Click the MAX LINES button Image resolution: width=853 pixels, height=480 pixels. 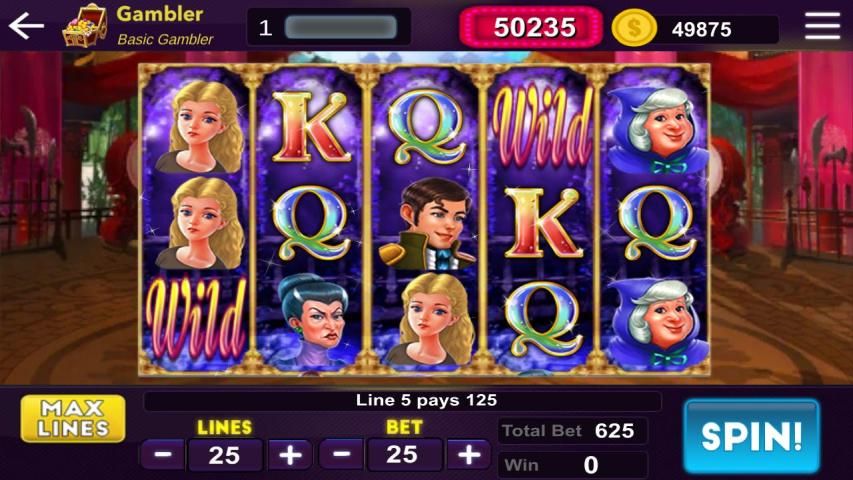coord(73,418)
